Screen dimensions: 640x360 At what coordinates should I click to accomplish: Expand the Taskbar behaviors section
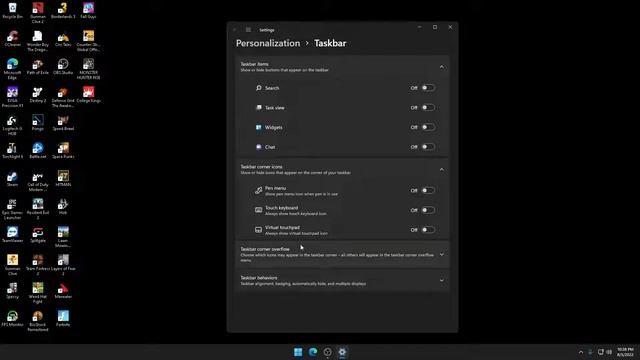point(442,280)
